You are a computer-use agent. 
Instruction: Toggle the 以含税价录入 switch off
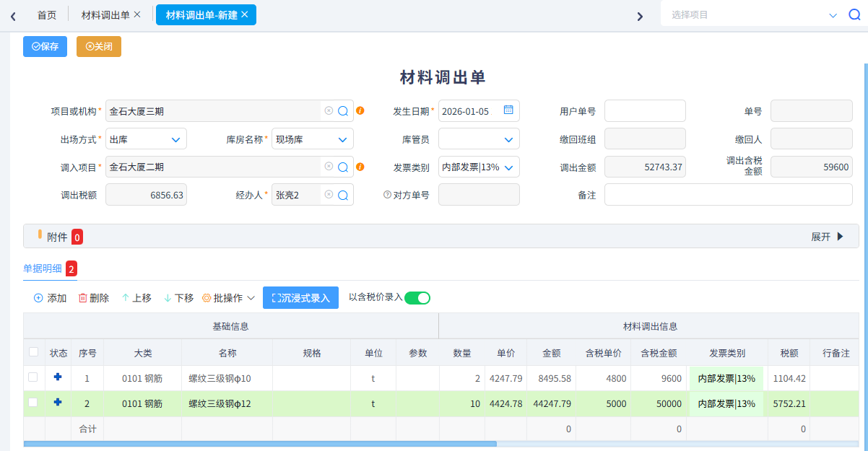coord(416,297)
